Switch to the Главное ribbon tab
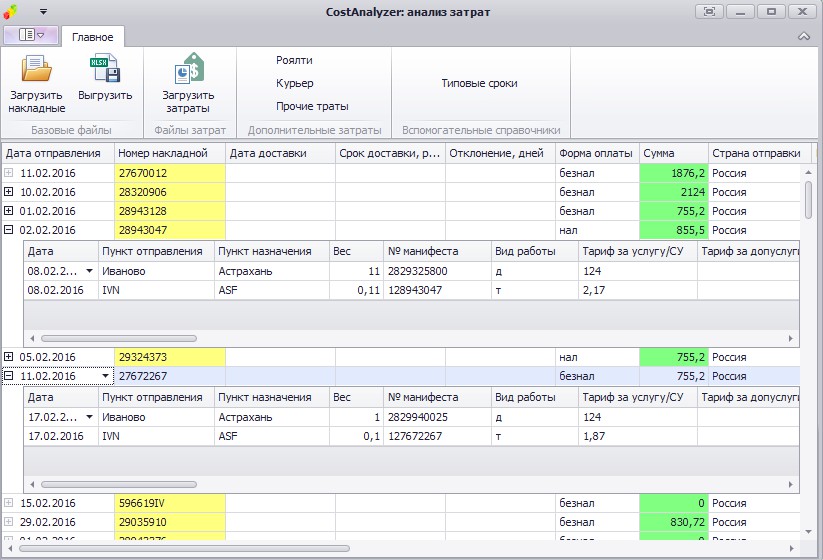Image resolution: width=823 pixels, height=560 pixels. pyautogui.click(x=92, y=37)
